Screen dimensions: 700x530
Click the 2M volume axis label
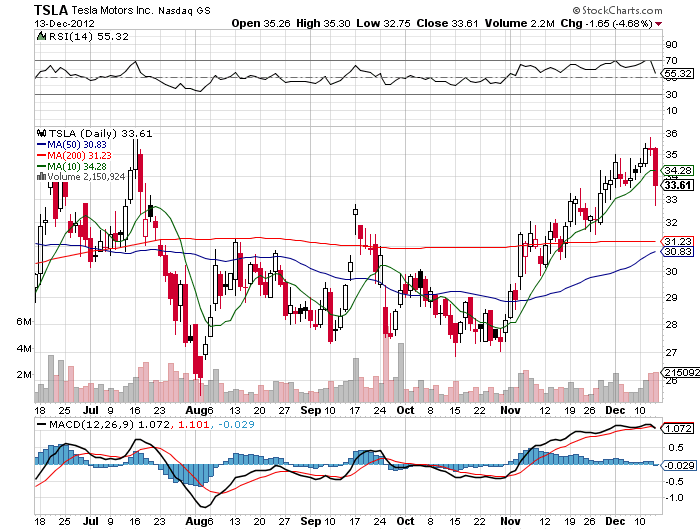24,375
